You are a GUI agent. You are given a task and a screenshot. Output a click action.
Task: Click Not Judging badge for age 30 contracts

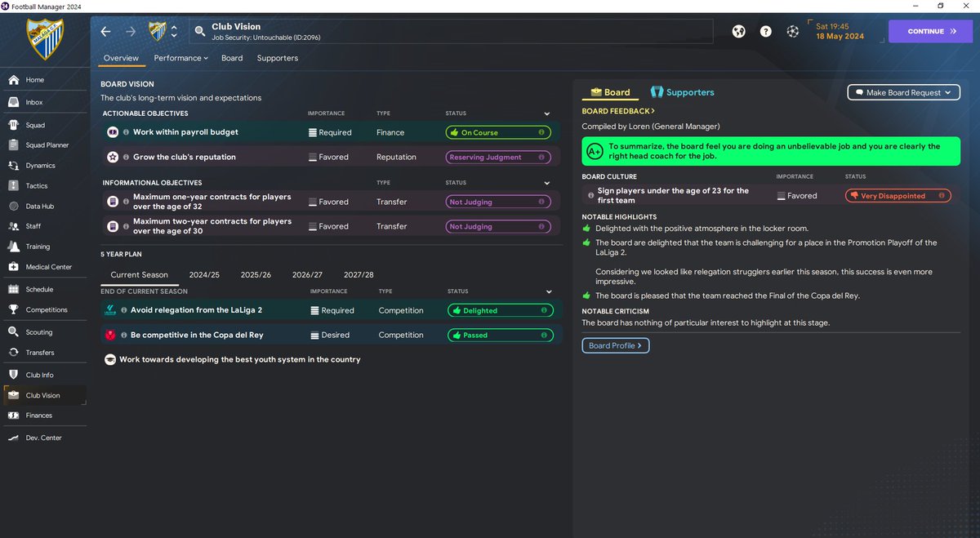[x=497, y=226]
